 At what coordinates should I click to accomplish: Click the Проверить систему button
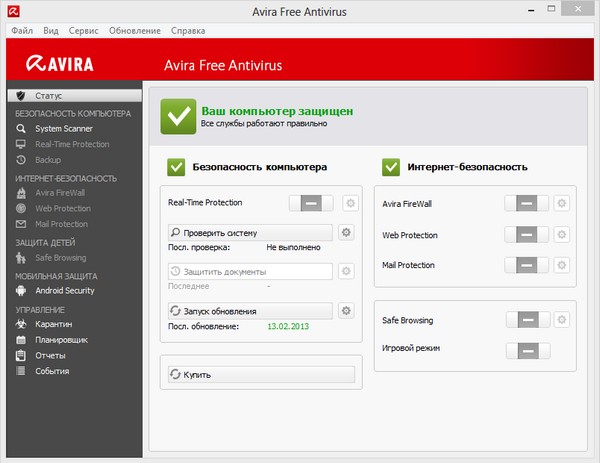[248, 233]
